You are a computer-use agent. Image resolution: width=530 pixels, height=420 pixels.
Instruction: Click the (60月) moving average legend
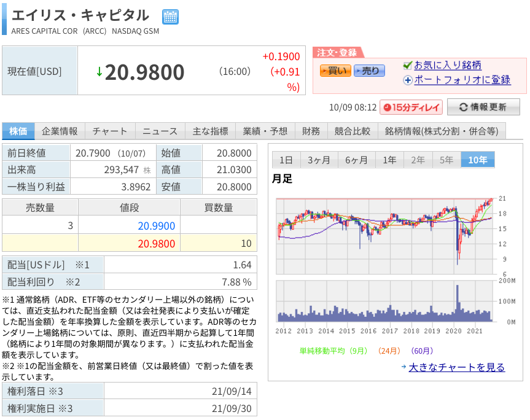pyautogui.click(x=422, y=351)
